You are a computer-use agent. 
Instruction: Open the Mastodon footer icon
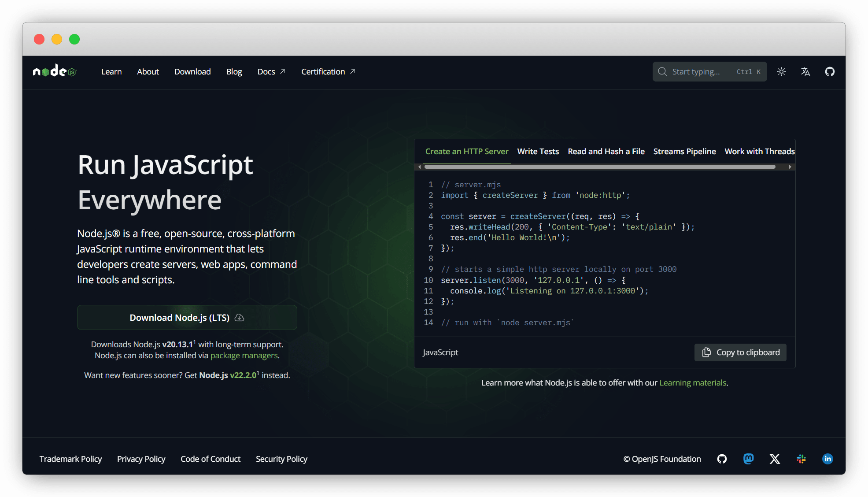748,459
